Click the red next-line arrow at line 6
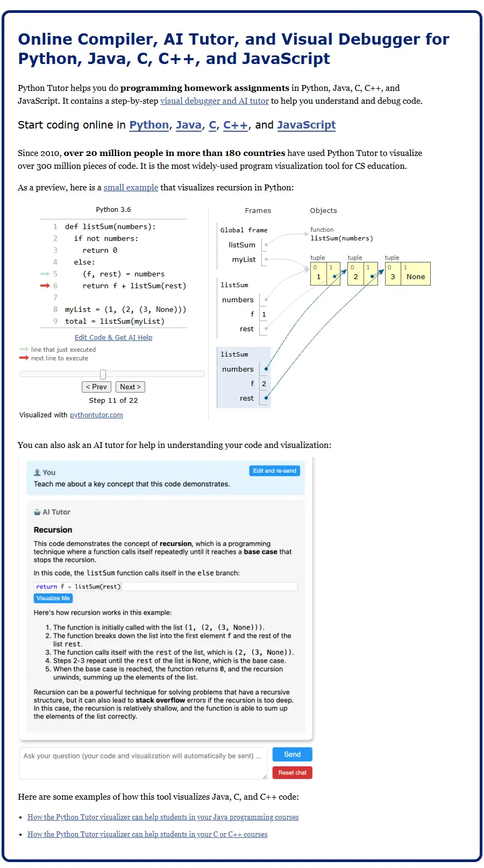 coord(45,286)
